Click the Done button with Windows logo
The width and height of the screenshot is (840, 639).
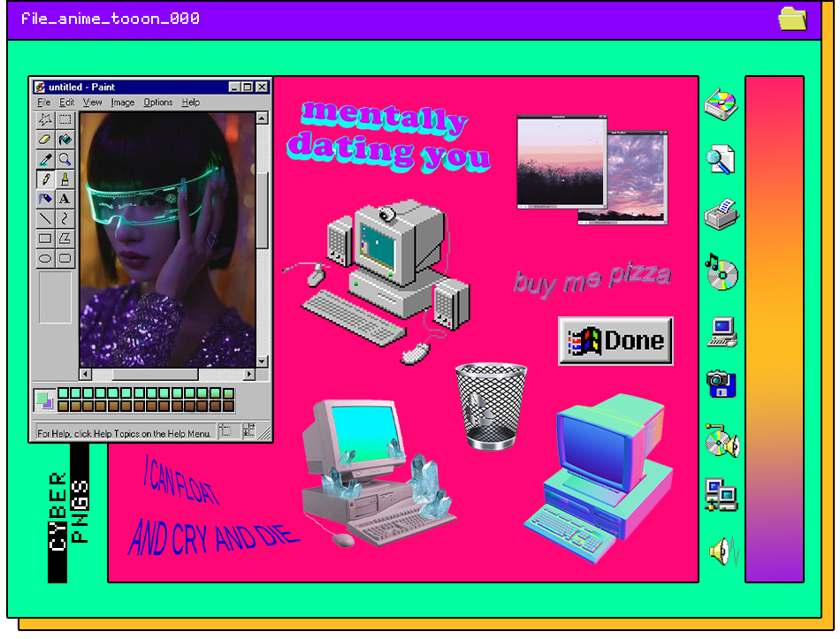615,340
